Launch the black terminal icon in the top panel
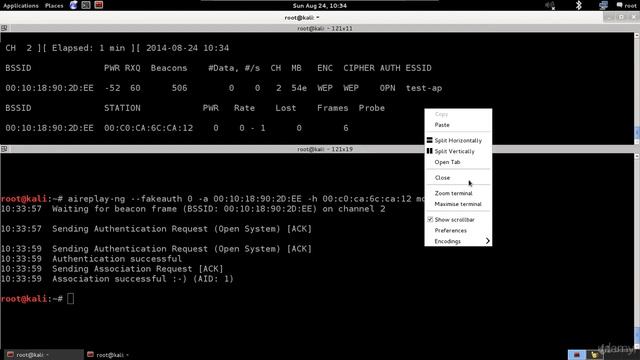This screenshot has height=360, width=640. (86, 5)
